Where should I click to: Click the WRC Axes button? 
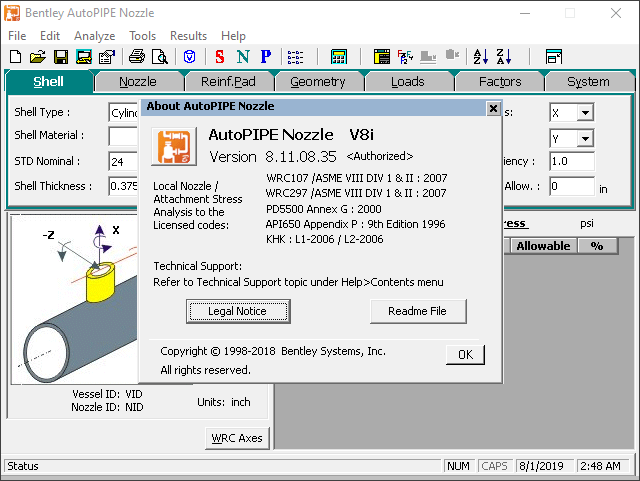click(237, 438)
